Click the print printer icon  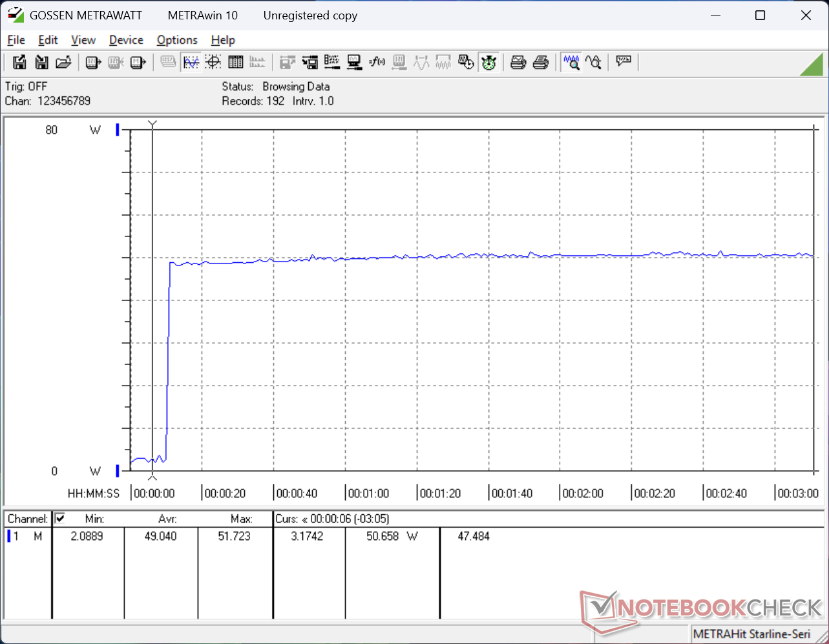[x=541, y=62]
